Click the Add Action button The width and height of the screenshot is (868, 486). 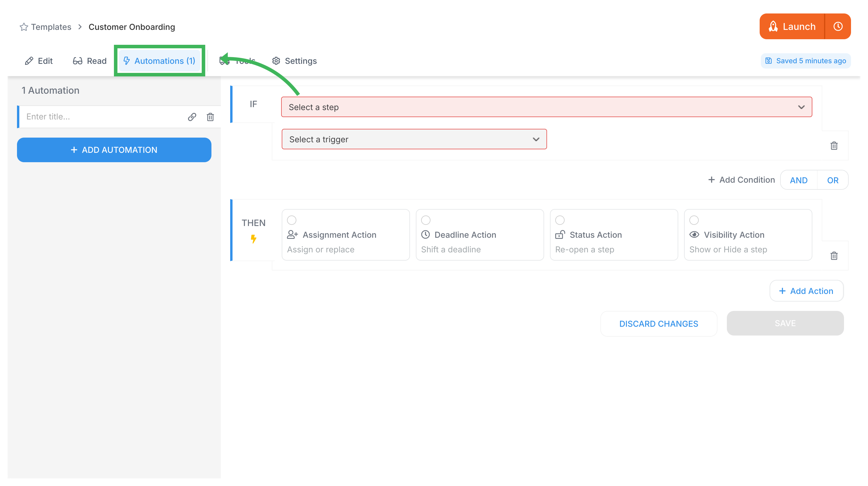point(807,292)
